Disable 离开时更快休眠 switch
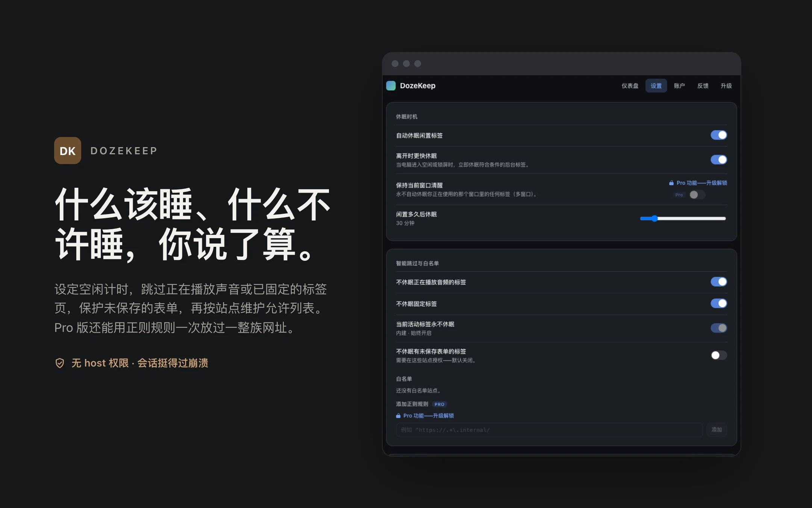Image resolution: width=812 pixels, height=508 pixels. [719, 160]
